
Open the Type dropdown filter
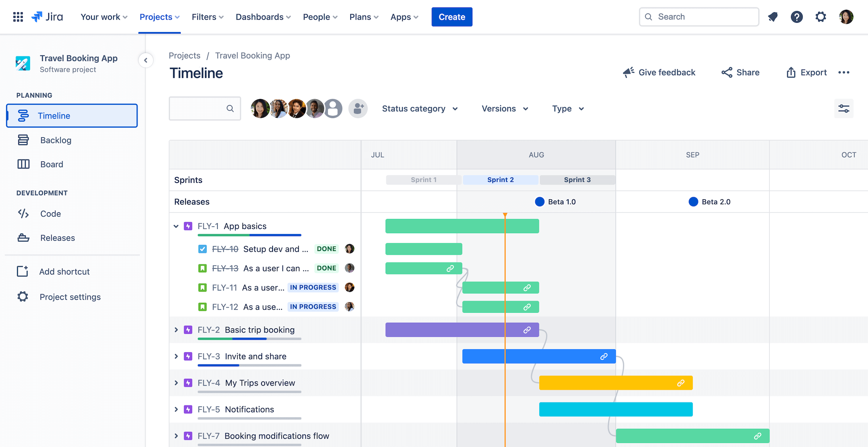568,108
